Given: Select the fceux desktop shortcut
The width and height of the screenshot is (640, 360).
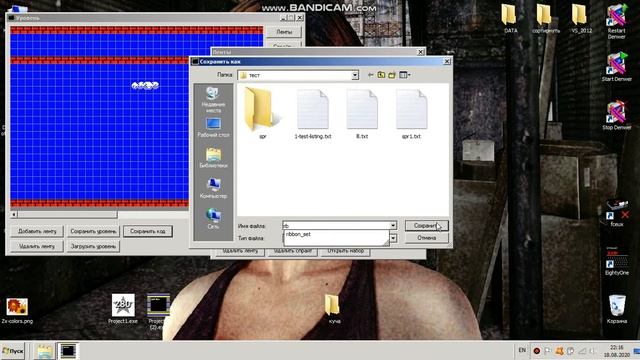Looking at the screenshot, I should click(617, 214).
